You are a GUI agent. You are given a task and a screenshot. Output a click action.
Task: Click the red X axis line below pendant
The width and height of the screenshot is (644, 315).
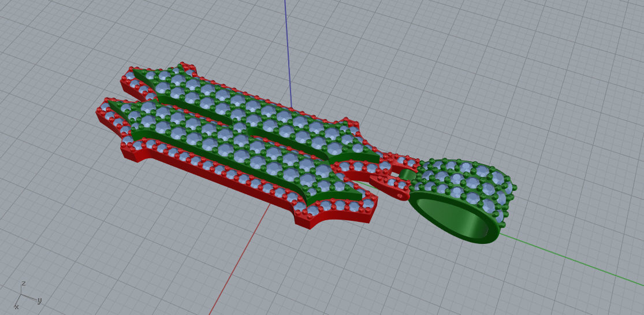[x=240, y=259]
